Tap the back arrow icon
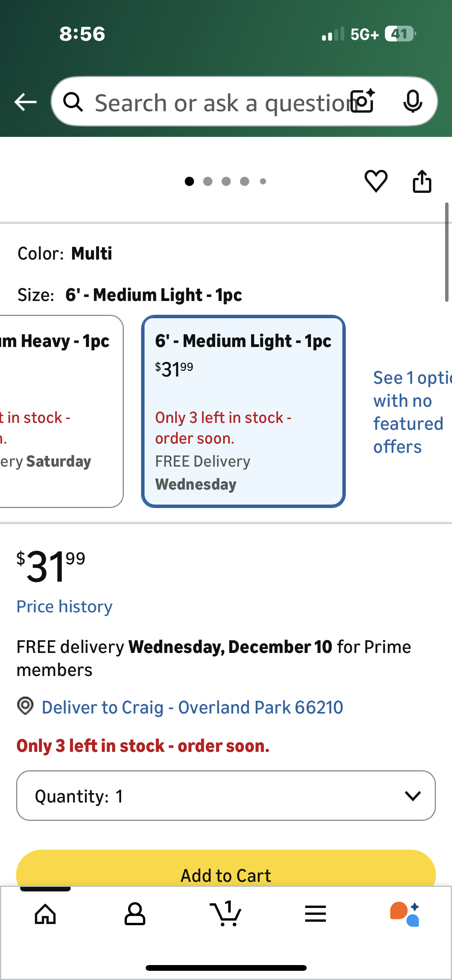This screenshot has width=452, height=980. (x=25, y=102)
